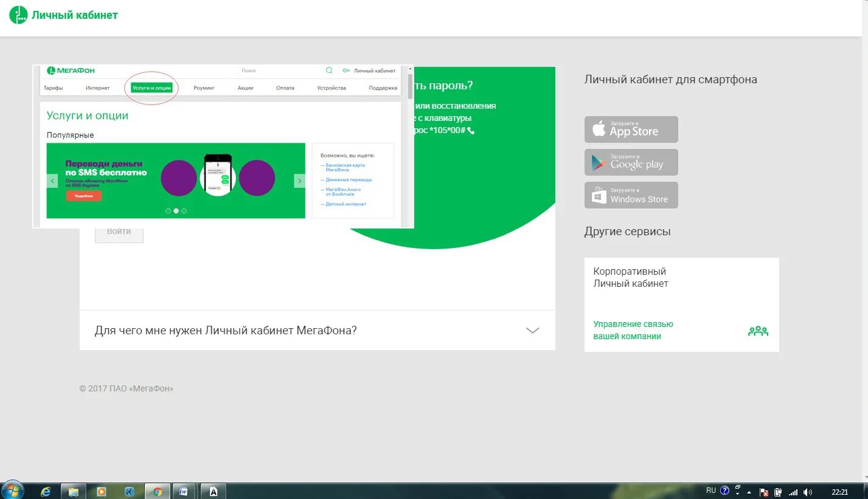The height and width of the screenshot is (499, 868).
Task: Open Денежные переводы link in inset
Action: (348, 180)
